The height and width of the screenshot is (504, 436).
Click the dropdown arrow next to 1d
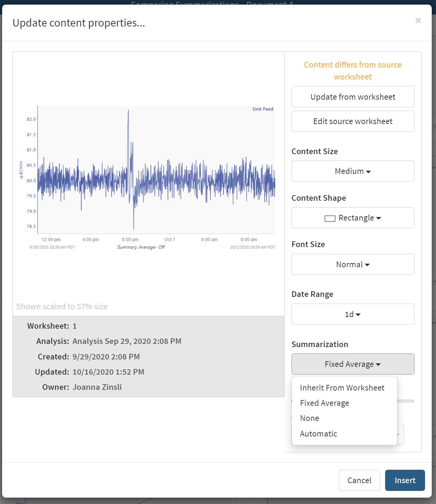pyautogui.click(x=358, y=314)
